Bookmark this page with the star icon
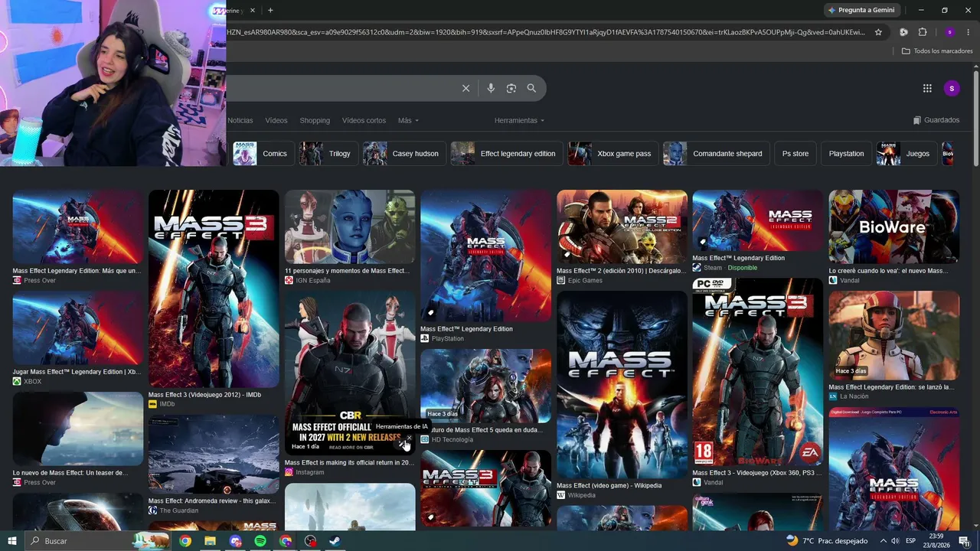Screen dimensions: 980x551 click(878, 32)
